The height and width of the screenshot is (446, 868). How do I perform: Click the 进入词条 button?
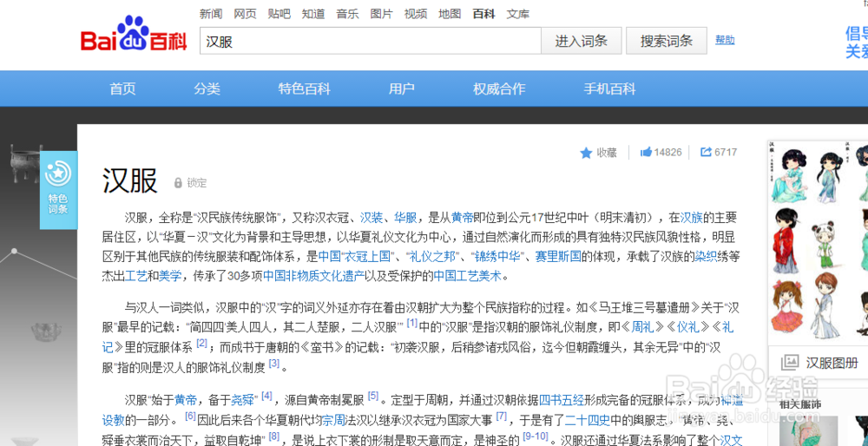click(x=582, y=41)
